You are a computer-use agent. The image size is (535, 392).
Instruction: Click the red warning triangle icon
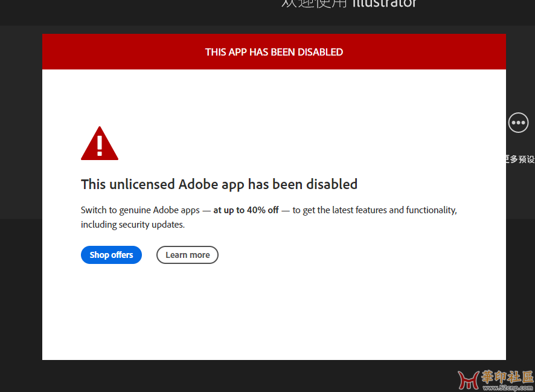(x=100, y=143)
